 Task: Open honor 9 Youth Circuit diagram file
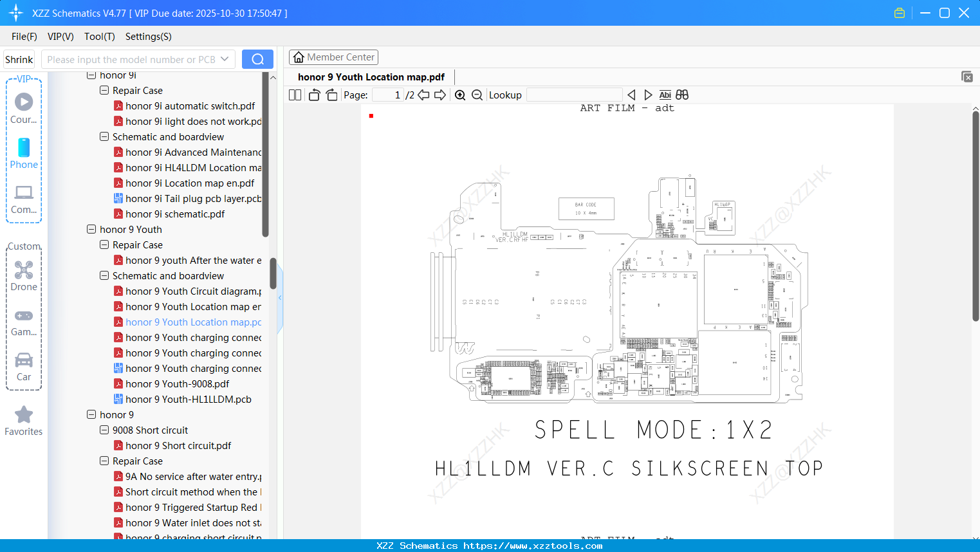pos(188,291)
